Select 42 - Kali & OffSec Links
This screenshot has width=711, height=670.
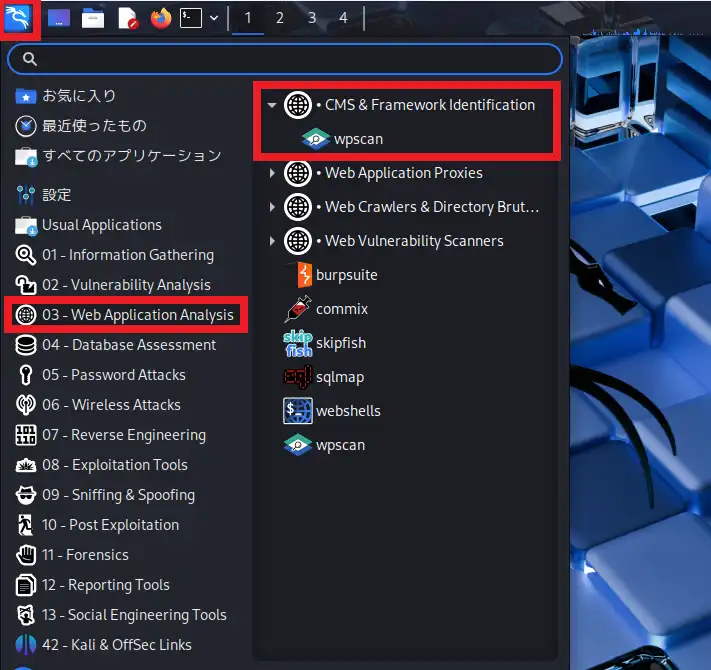[103, 645]
